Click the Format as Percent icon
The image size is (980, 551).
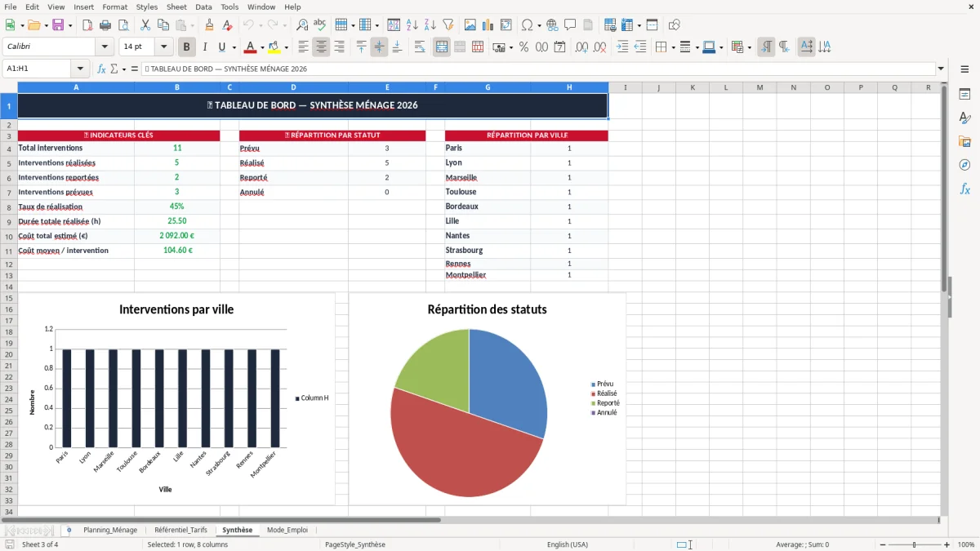523,47
